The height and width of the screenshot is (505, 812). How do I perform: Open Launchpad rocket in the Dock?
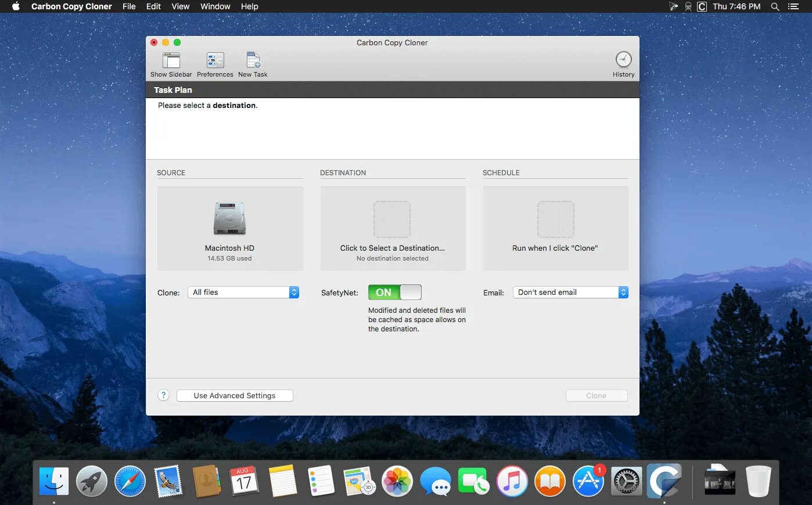tap(92, 481)
